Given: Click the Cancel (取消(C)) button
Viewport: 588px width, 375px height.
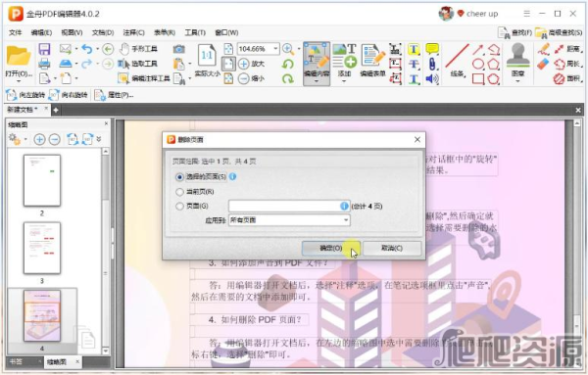Looking at the screenshot, I should [392, 248].
